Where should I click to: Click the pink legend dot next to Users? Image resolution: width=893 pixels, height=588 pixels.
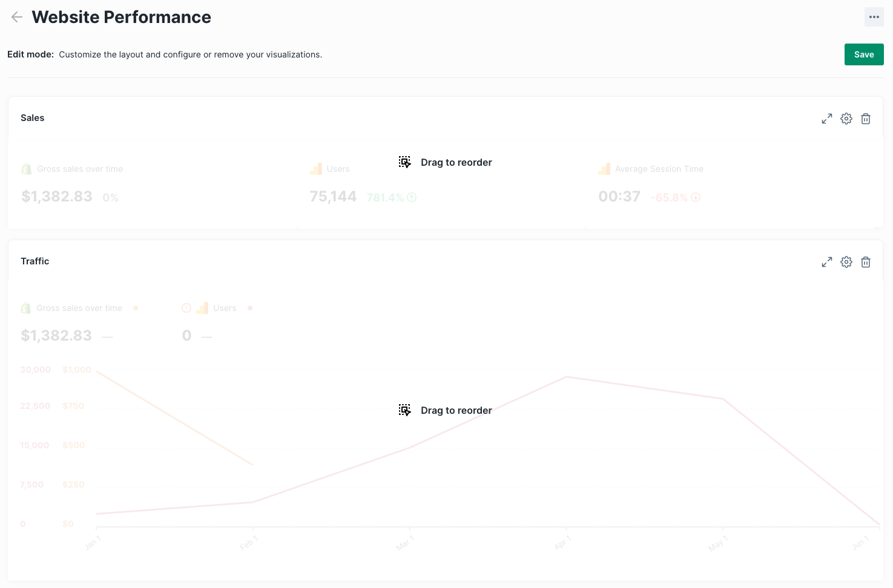250,308
